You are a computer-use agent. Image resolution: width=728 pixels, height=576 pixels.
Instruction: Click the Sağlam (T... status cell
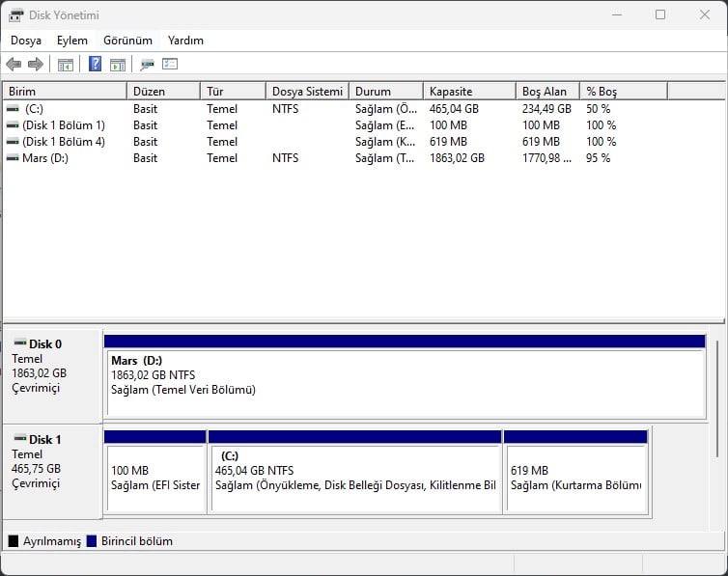coord(385,158)
